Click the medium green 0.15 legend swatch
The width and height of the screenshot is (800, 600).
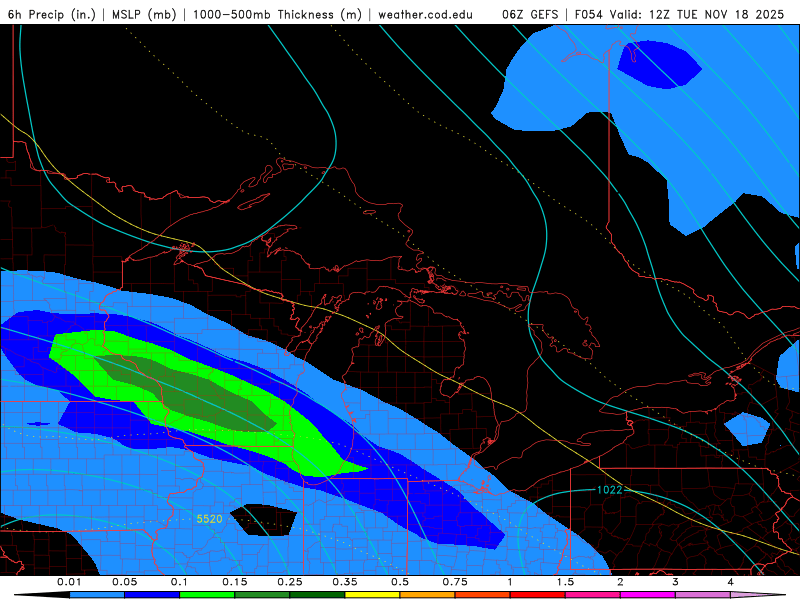click(262, 595)
